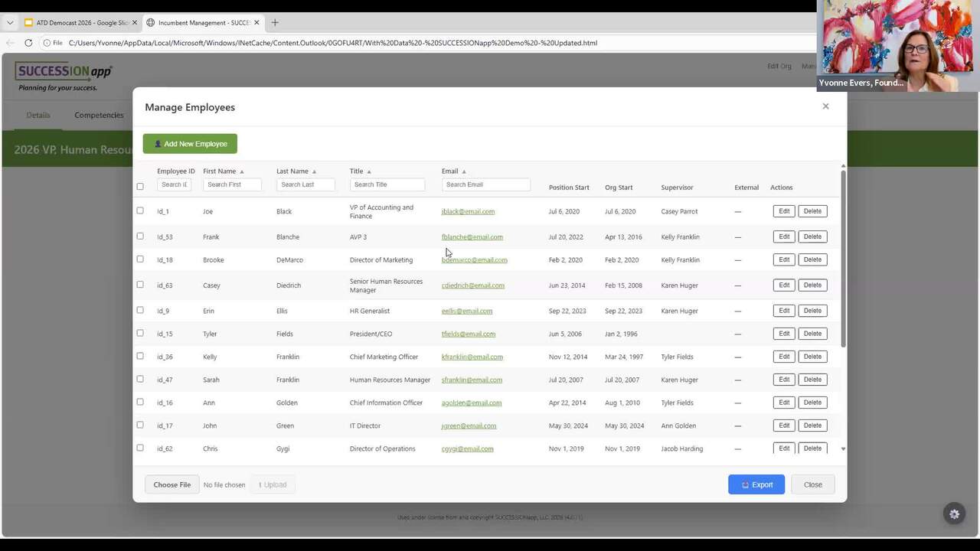Sort the Last Name column using its arrow
Screen dimensions: 980x551
coord(314,171)
